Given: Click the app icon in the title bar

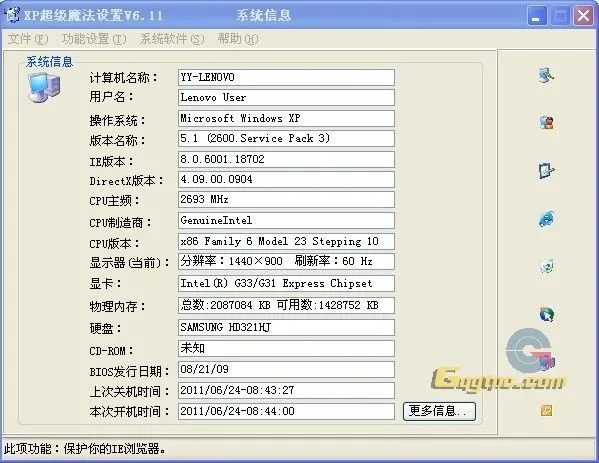Looking at the screenshot, I should (x=12, y=15).
